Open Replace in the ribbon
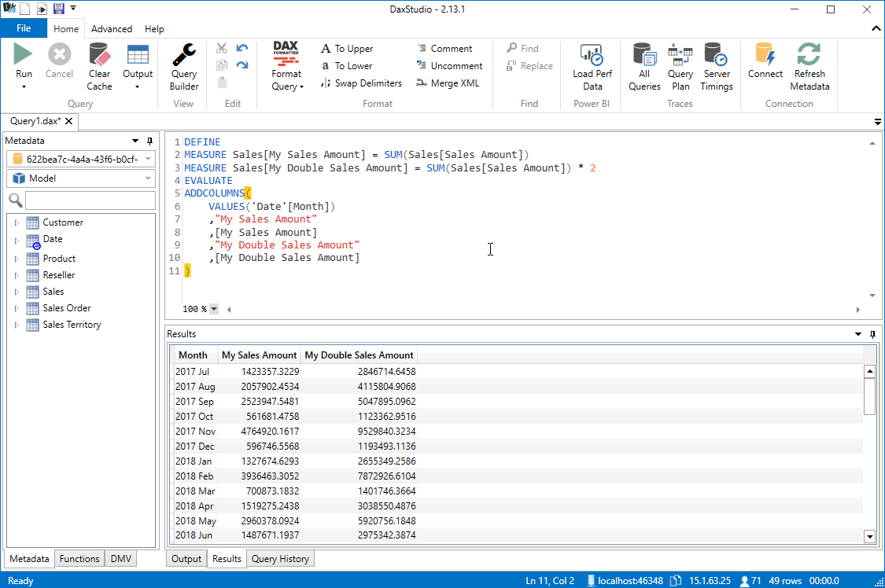This screenshot has width=885, height=588. point(529,66)
